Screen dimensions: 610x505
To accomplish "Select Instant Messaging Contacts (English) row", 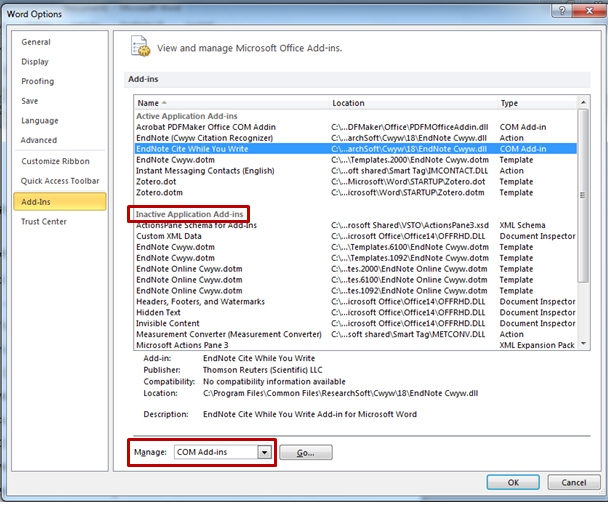I will point(356,171).
